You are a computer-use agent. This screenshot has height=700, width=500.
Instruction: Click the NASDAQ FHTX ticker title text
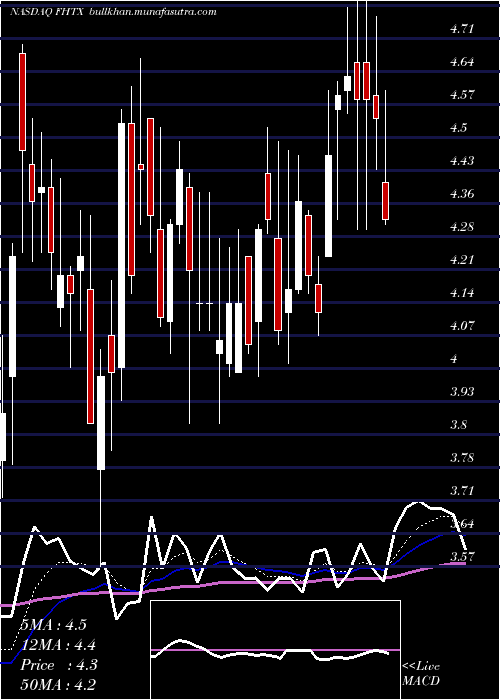47,12
